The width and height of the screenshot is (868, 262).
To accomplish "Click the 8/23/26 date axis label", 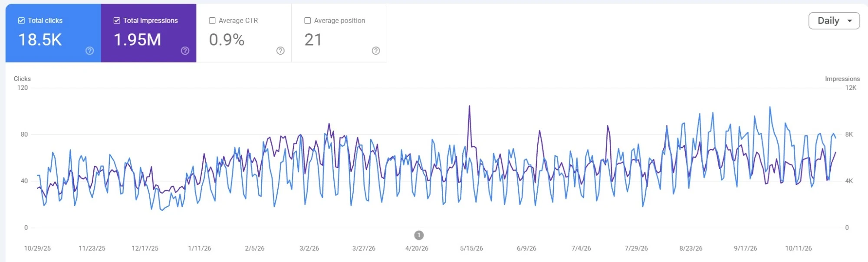I will tap(691, 249).
